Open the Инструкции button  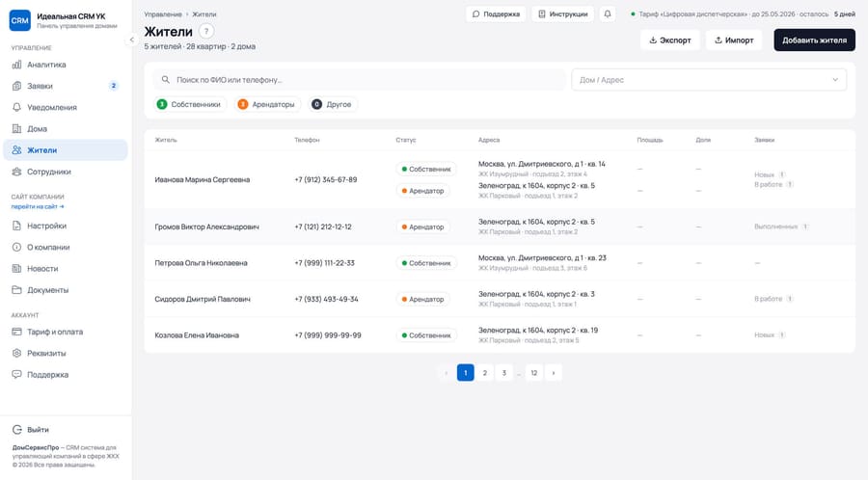563,14
